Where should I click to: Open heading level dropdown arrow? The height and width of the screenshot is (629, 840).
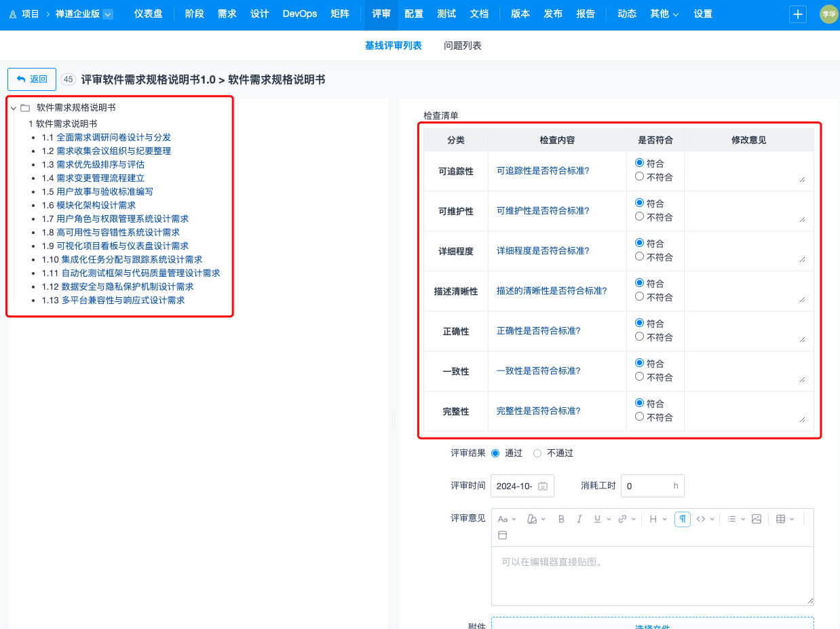(x=664, y=519)
